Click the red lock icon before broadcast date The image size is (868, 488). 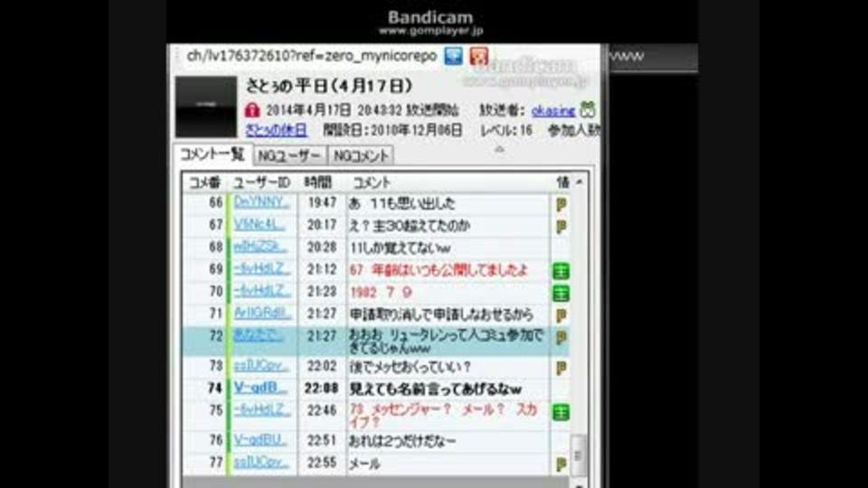pos(252,109)
